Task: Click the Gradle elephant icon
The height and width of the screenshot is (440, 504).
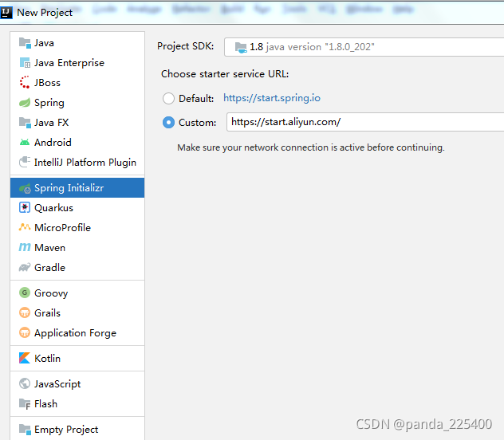Action: 25,267
